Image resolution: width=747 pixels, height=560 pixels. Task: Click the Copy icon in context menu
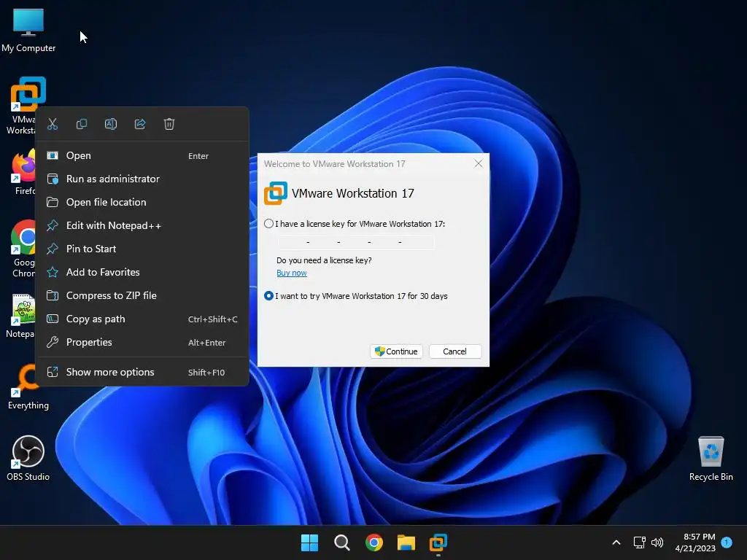(82, 124)
